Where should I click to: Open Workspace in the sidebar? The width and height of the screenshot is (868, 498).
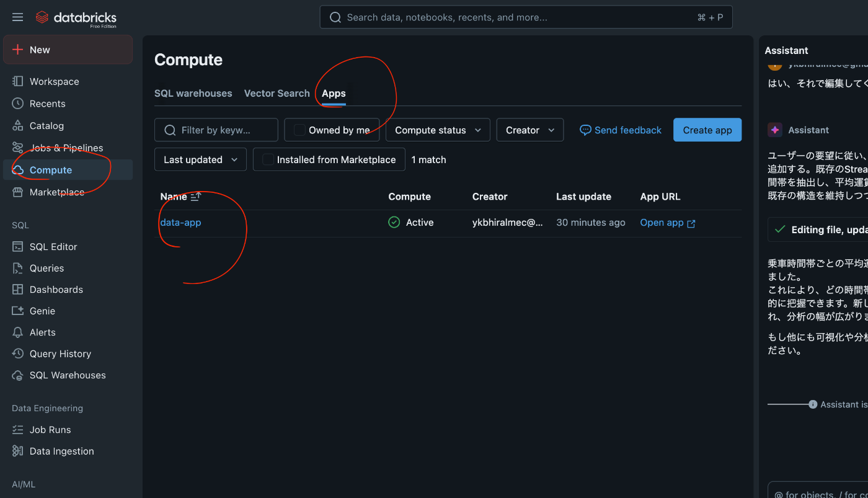(68, 81)
